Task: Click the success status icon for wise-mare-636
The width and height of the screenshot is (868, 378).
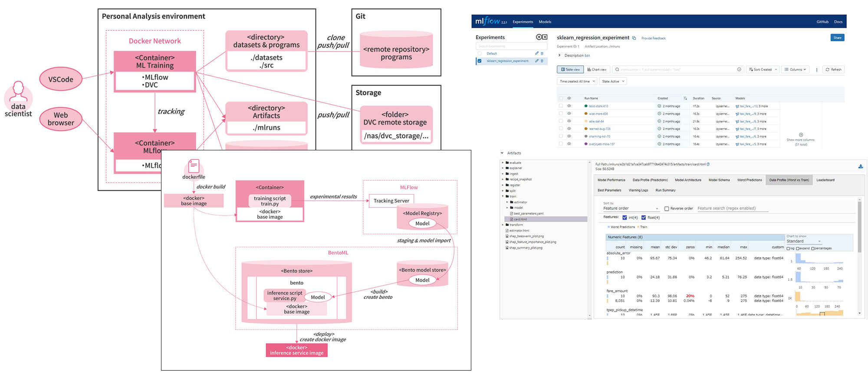Action: (659, 114)
